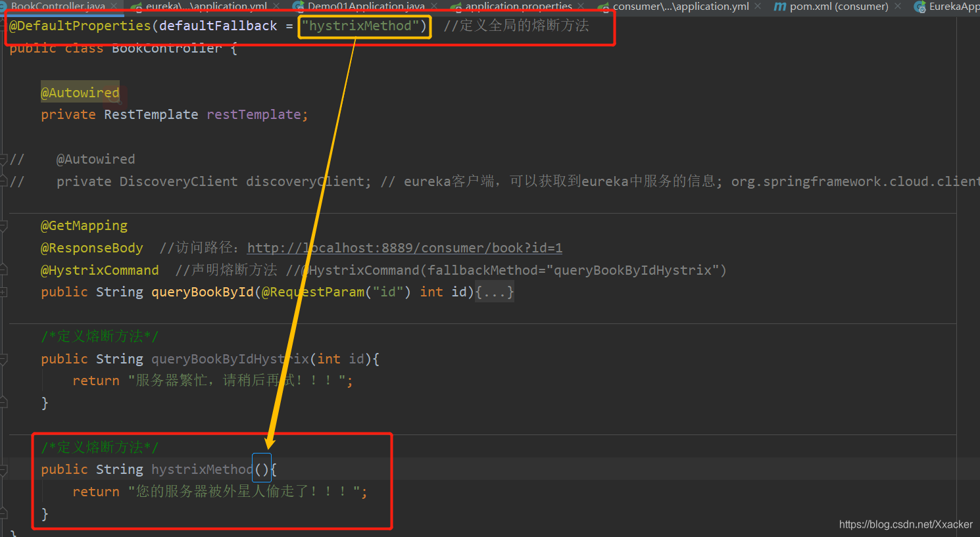Click the restTemplate field name
Screen dimensions: 980x537
pos(254,114)
